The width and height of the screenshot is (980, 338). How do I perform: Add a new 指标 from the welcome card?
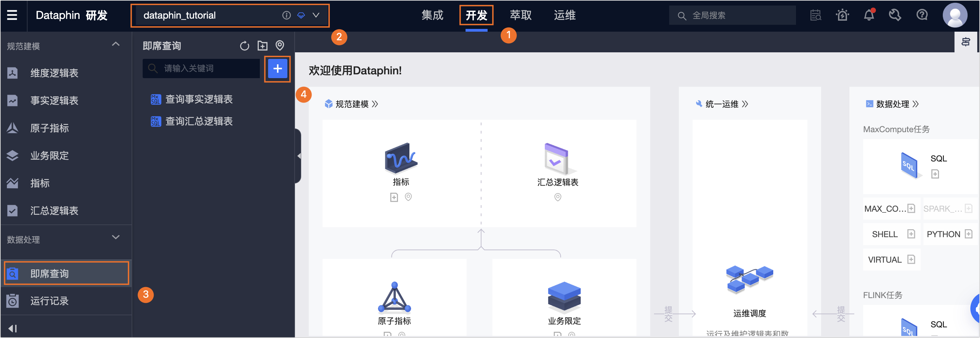point(394,197)
